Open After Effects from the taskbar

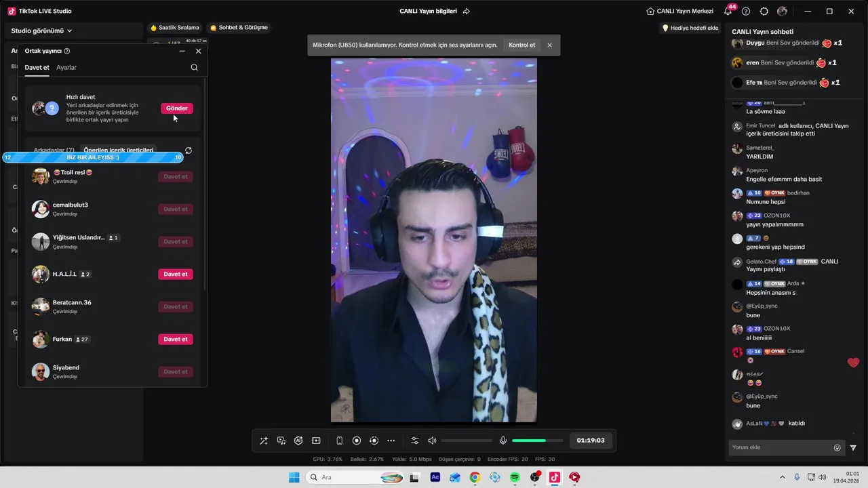click(x=435, y=477)
